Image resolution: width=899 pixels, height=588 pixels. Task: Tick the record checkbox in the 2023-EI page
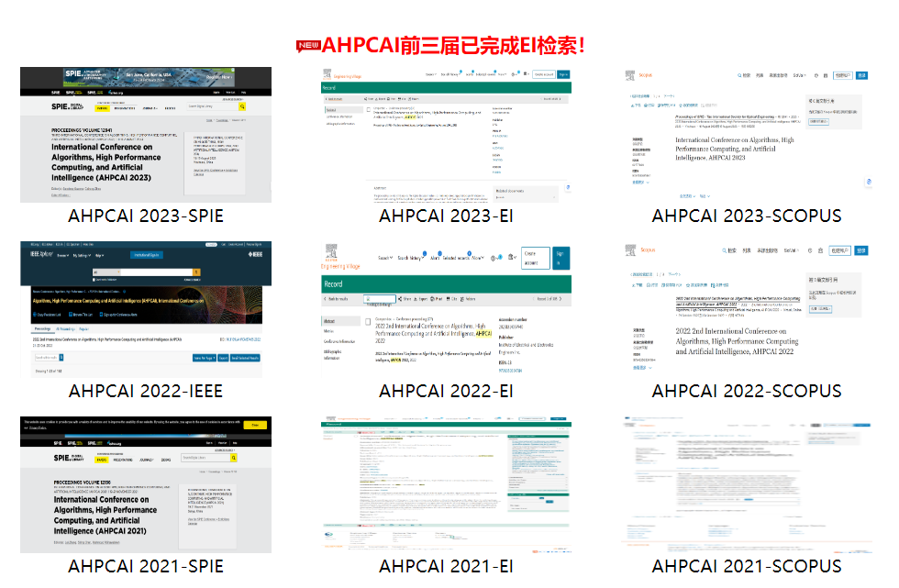pos(369,109)
